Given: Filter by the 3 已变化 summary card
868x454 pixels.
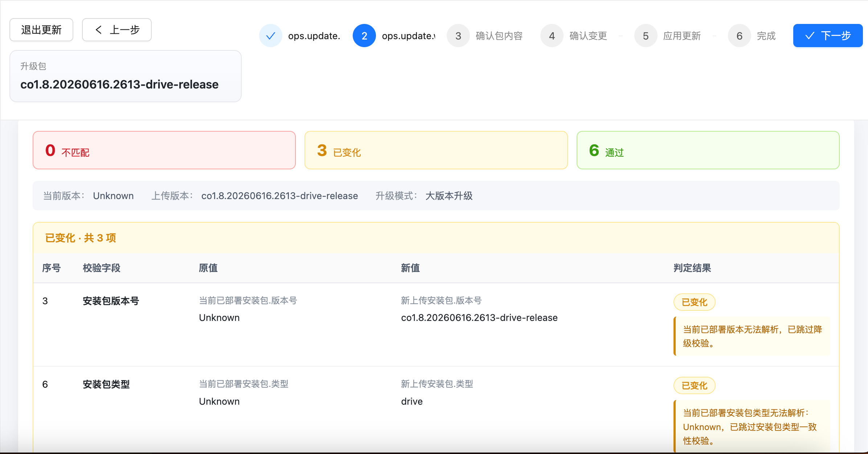Looking at the screenshot, I should [x=436, y=150].
